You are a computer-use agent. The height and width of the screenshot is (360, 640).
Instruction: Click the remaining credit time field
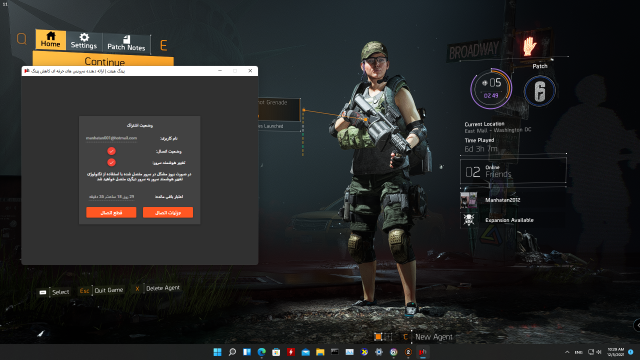click(111, 197)
